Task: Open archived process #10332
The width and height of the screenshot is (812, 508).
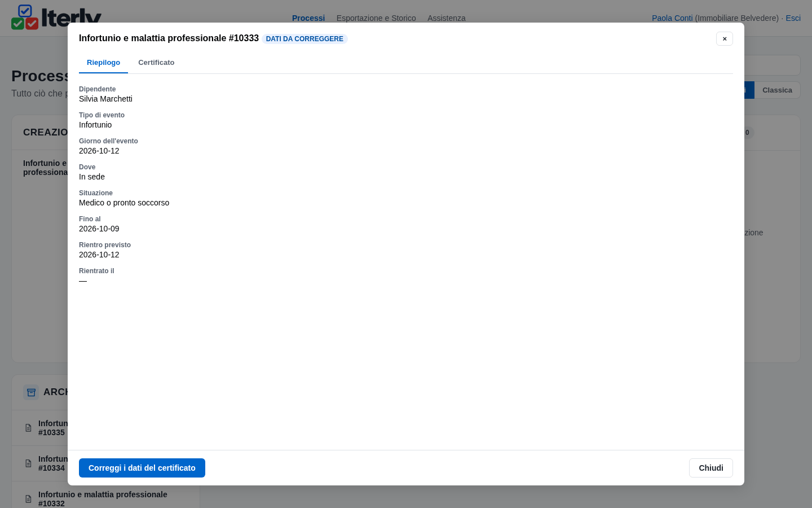Action: pos(105,499)
